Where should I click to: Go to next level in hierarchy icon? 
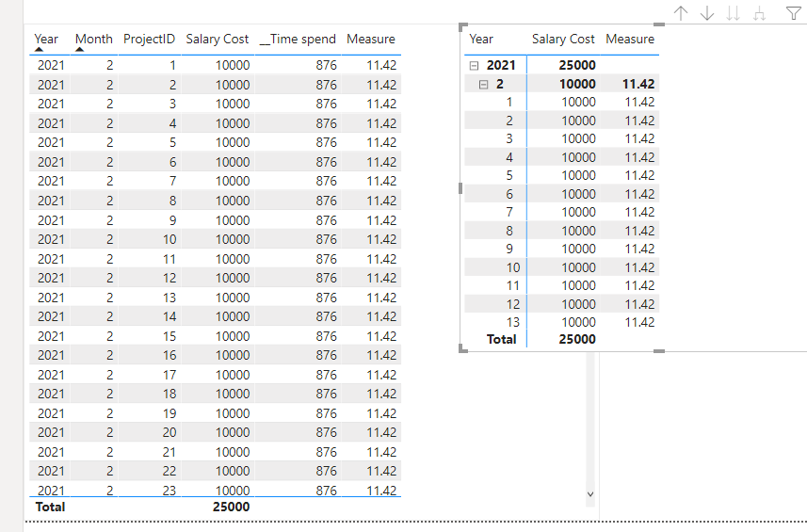[x=733, y=13]
